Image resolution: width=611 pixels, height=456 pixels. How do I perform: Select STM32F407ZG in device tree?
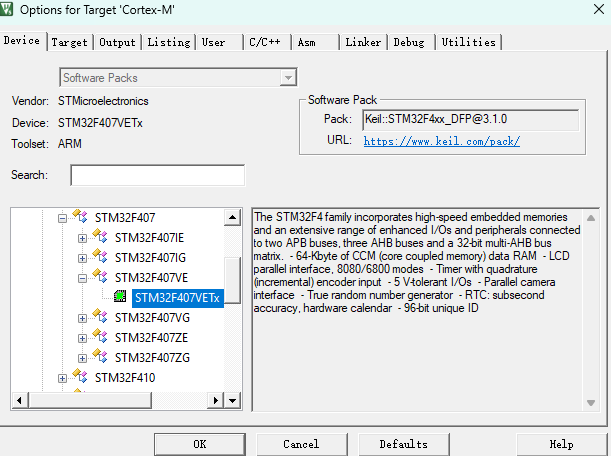pyautogui.click(x=152, y=357)
